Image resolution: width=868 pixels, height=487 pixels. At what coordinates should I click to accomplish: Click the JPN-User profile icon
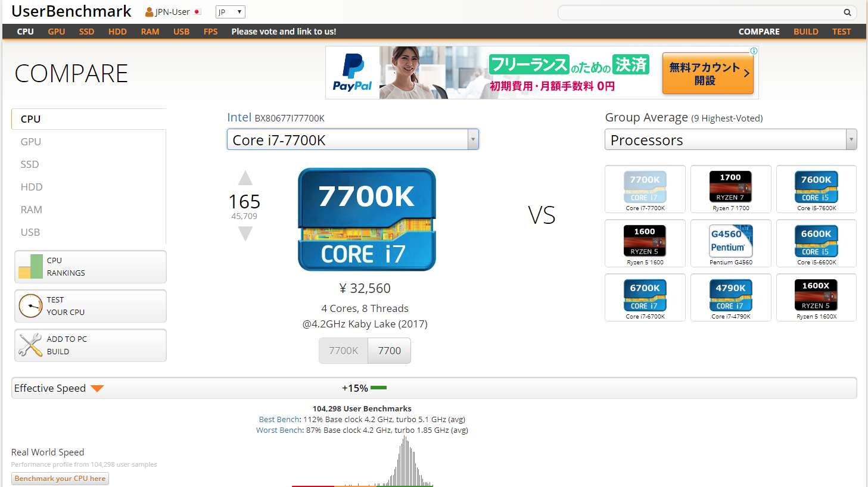click(150, 12)
